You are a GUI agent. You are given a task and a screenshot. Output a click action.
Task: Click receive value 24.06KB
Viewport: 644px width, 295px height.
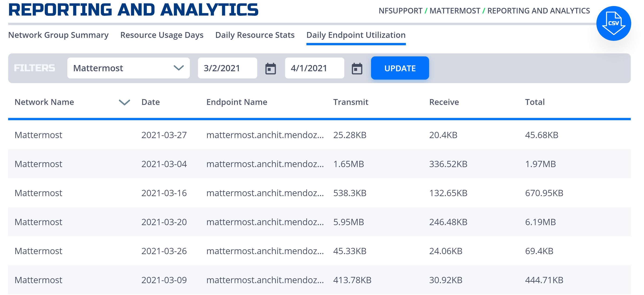(446, 251)
